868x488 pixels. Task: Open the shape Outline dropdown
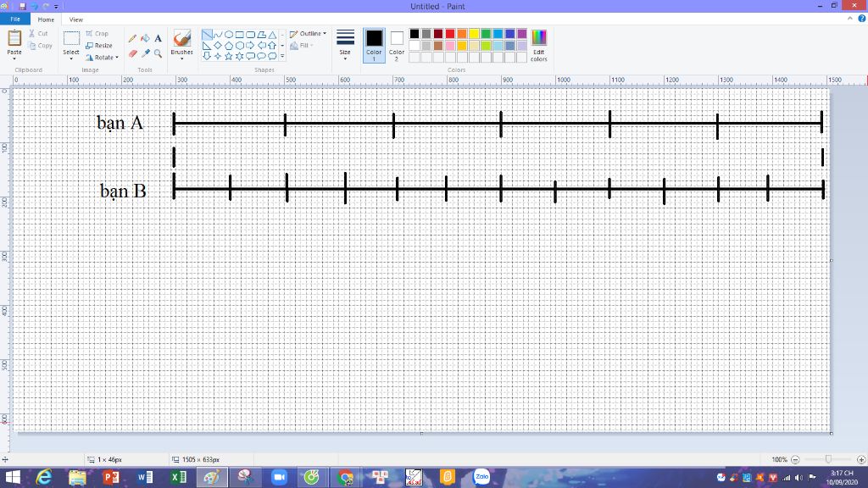pos(308,34)
